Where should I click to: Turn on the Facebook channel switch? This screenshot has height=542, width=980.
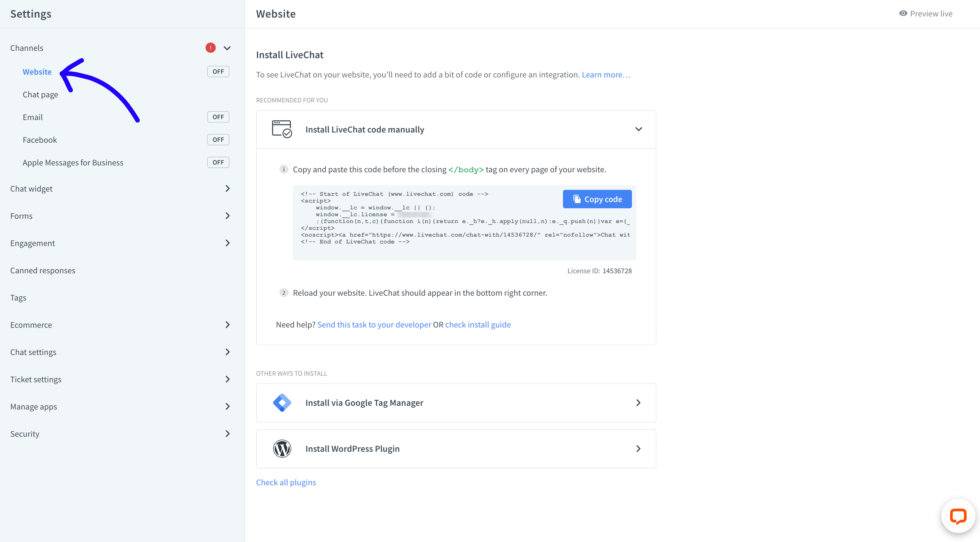(218, 139)
